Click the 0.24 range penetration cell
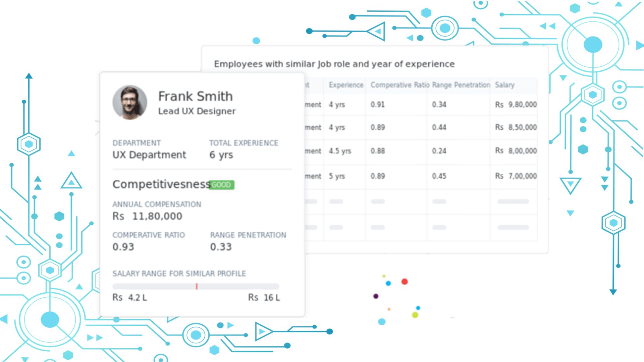 pyautogui.click(x=439, y=151)
